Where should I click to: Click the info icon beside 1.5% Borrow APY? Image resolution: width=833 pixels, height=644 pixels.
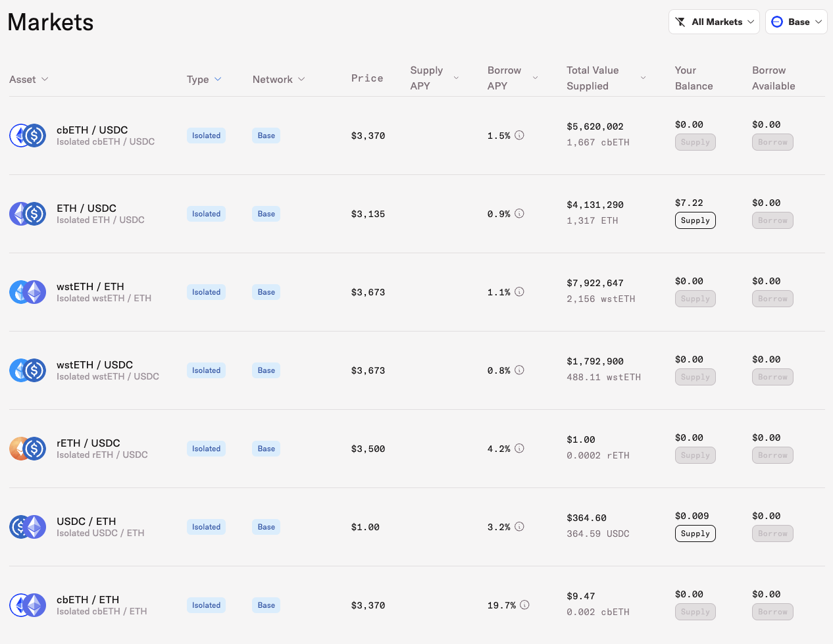[519, 136]
